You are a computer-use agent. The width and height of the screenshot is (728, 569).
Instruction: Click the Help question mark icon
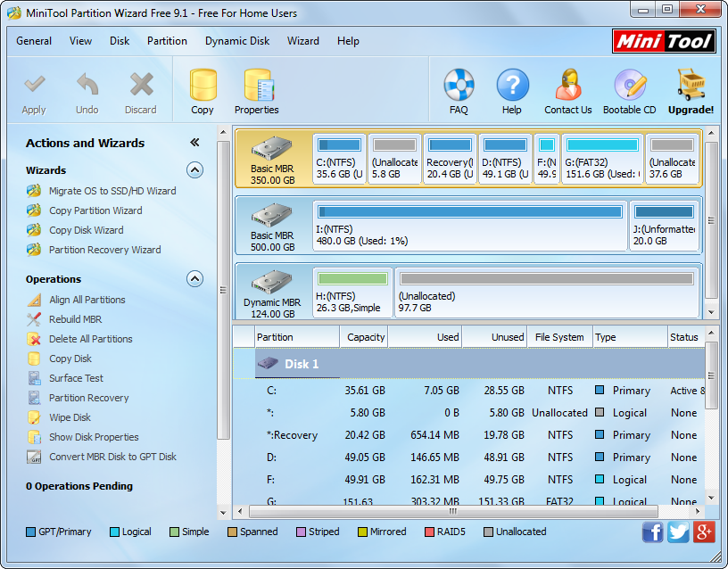512,86
